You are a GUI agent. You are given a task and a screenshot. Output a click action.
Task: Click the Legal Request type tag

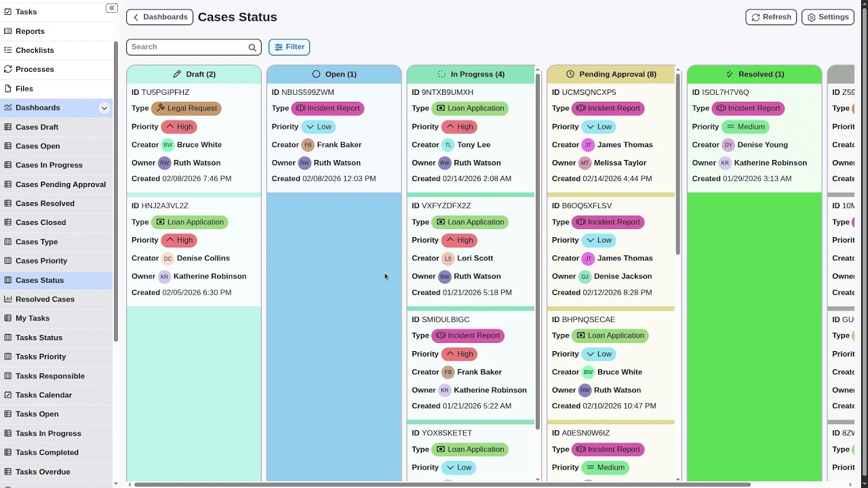click(186, 108)
